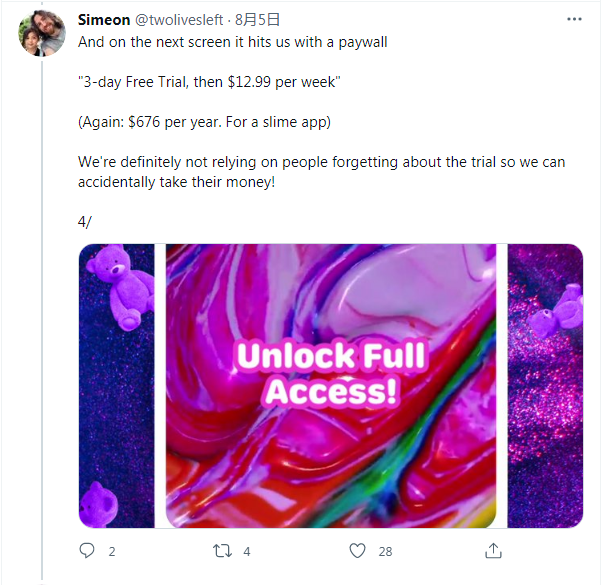Click the first line mentioning a paywall
Screen dimensions: 602x585
pyautogui.click(x=232, y=44)
